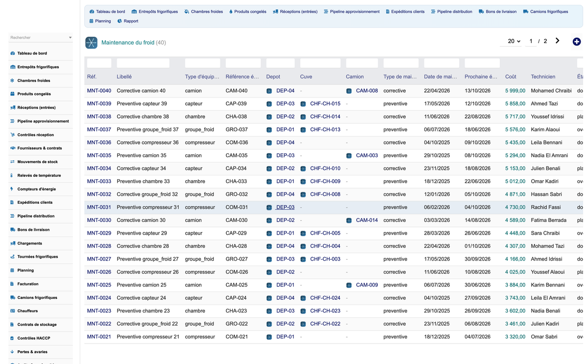Click the Pertes & avaries arrow icon
This screenshot has height=364, width=588.
pos(12,352)
